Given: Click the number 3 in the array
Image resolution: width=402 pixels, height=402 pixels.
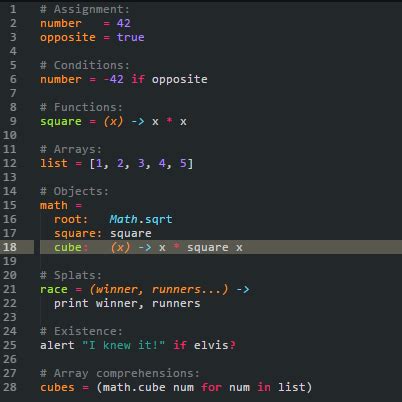Looking at the screenshot, I should point(141,163).
